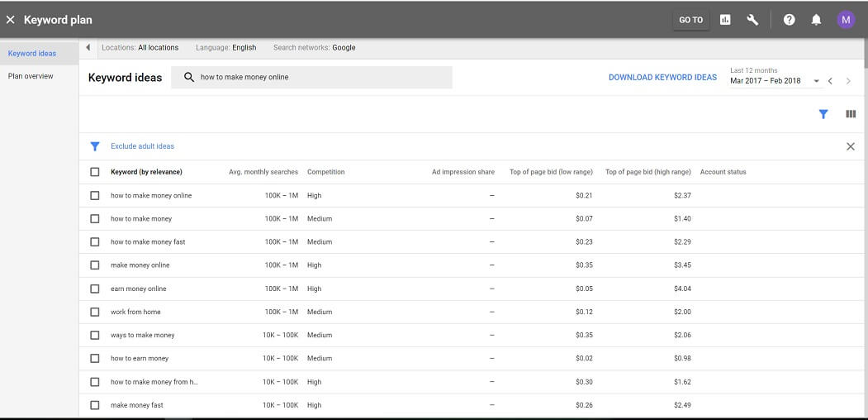
Task: Click the GO TO button
Action: point(691,20)
